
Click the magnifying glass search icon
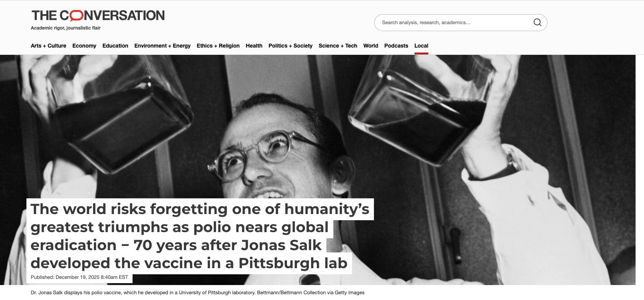(x=537, y=22)
